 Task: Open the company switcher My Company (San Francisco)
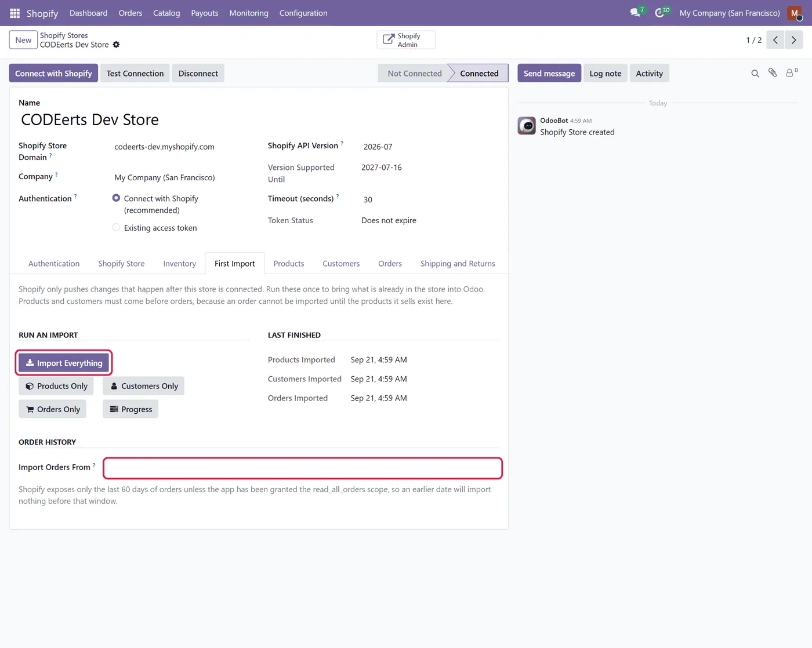coord(730,13)
